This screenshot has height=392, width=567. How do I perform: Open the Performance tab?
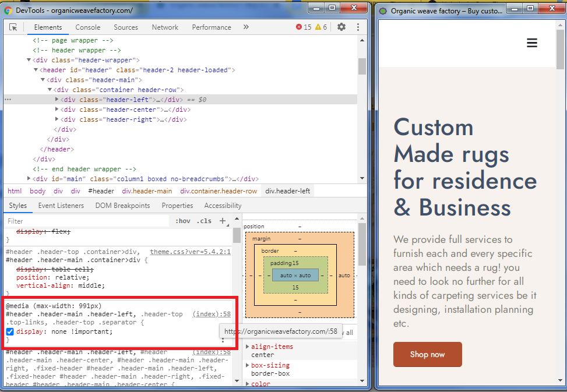(x=212, y=27)
